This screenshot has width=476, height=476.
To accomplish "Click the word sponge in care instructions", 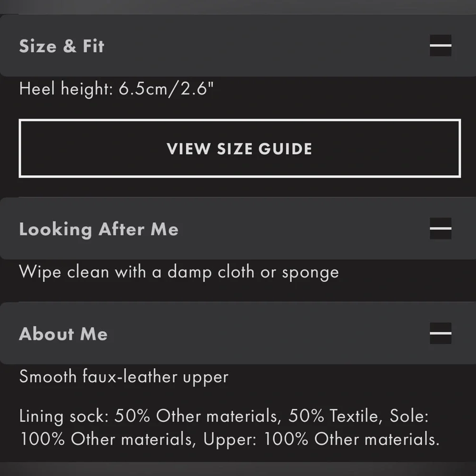I will [x=310, y=273].
